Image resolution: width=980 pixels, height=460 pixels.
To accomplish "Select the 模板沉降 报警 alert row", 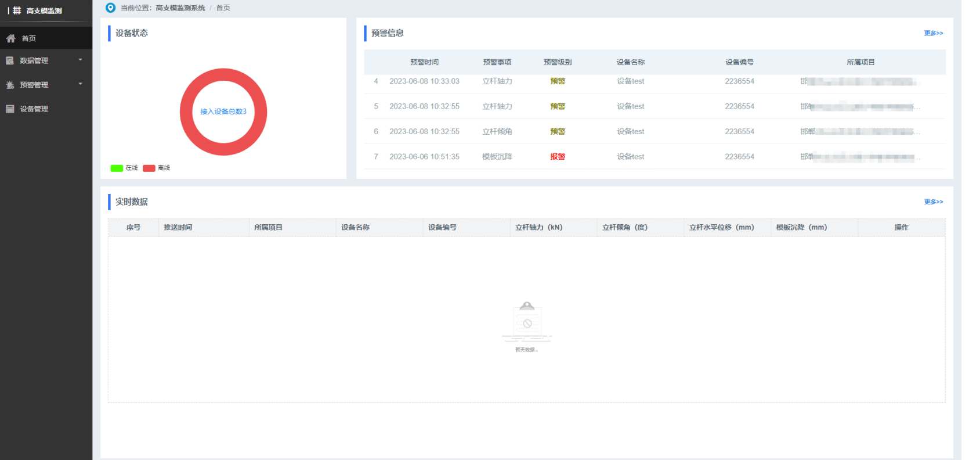I will (557, 157).
